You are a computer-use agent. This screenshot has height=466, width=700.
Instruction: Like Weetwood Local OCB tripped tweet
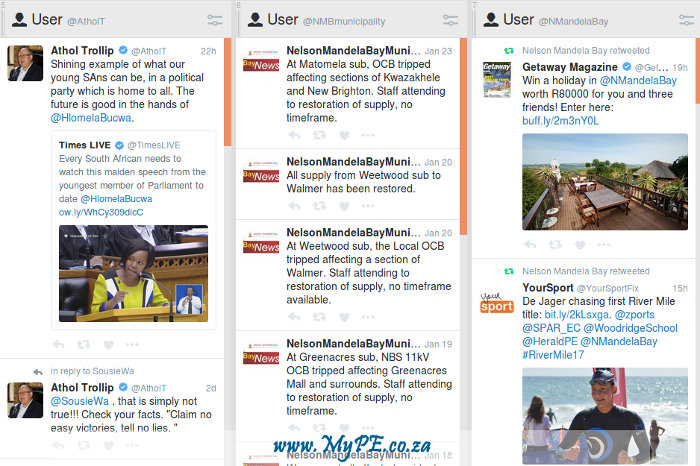[x=344, y=317]
